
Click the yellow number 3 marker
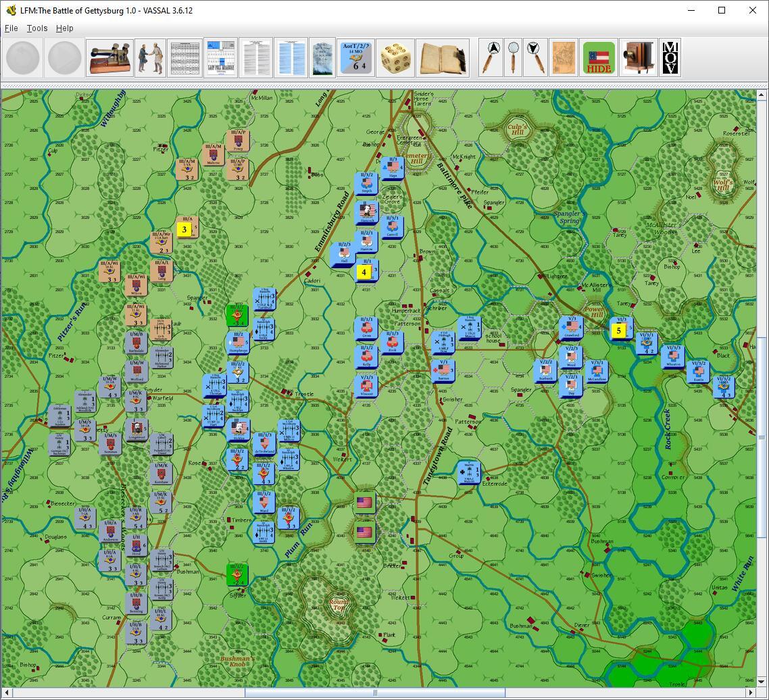(x=184, y=230)
